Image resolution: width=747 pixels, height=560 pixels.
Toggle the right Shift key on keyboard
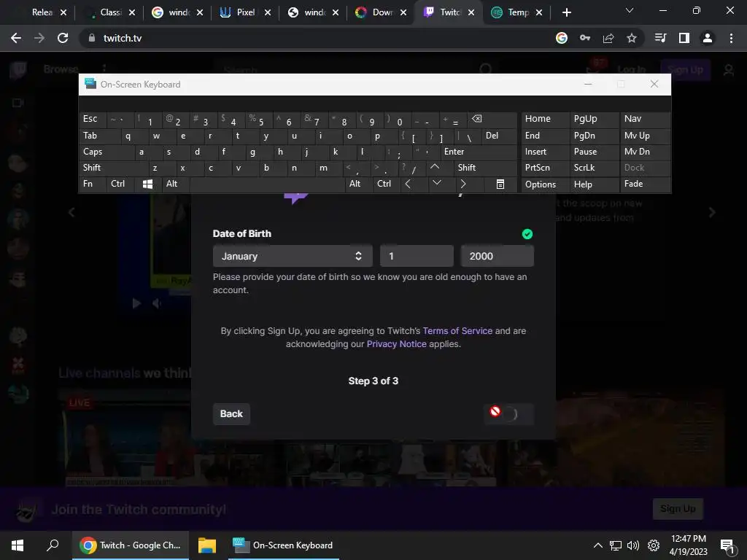coord(485,168)
